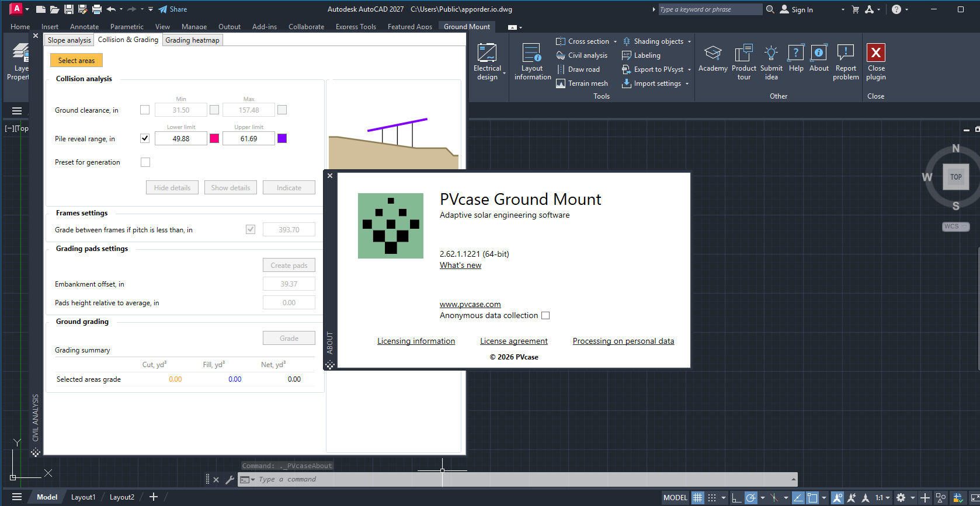Switch to the Layout1 tab
This screenshot has width=980, height=506.
point(83,497)
